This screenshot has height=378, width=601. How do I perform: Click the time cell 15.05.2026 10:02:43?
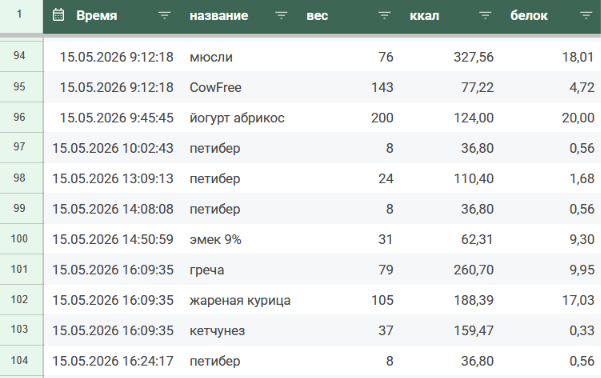(x=113, y=148)
